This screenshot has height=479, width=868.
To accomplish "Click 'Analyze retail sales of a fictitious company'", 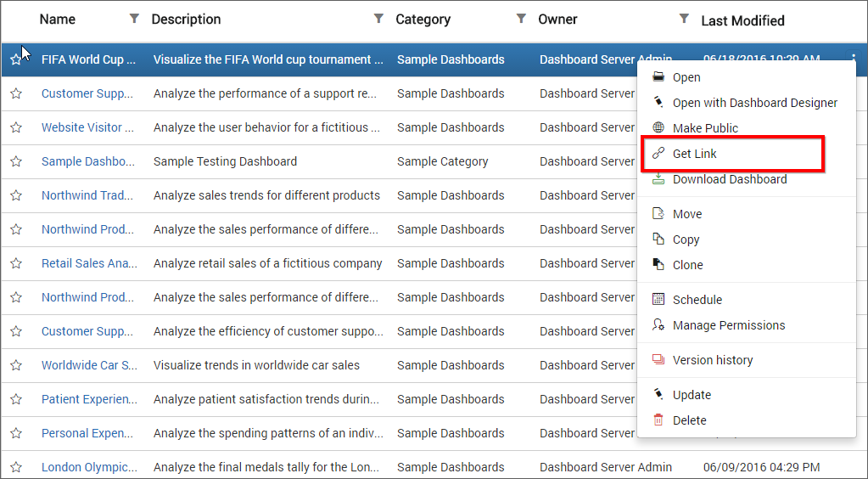I will [267, 263].
